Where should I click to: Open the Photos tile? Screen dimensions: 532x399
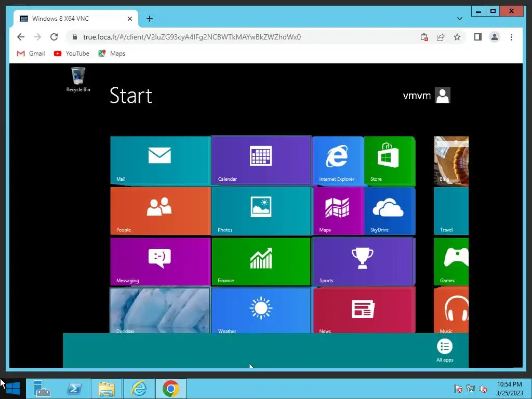point(261,211)
